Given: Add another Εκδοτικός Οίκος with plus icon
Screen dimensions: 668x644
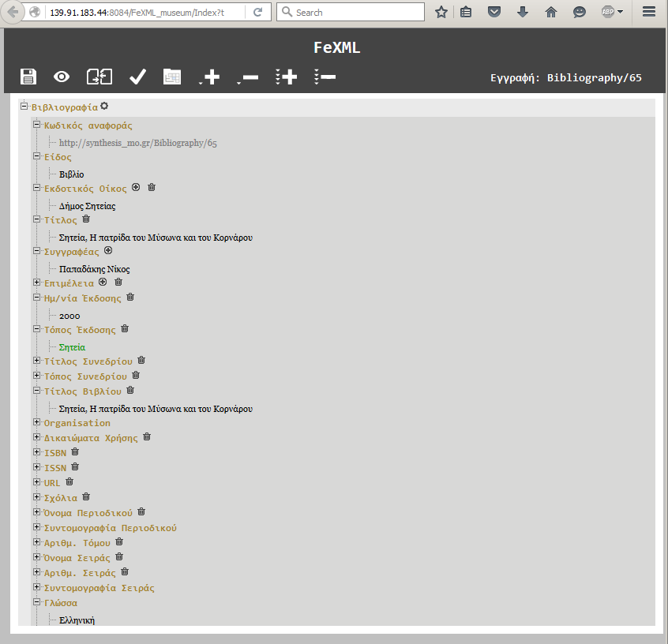Looking at the screenshot, I should click(x=136, y=187).
